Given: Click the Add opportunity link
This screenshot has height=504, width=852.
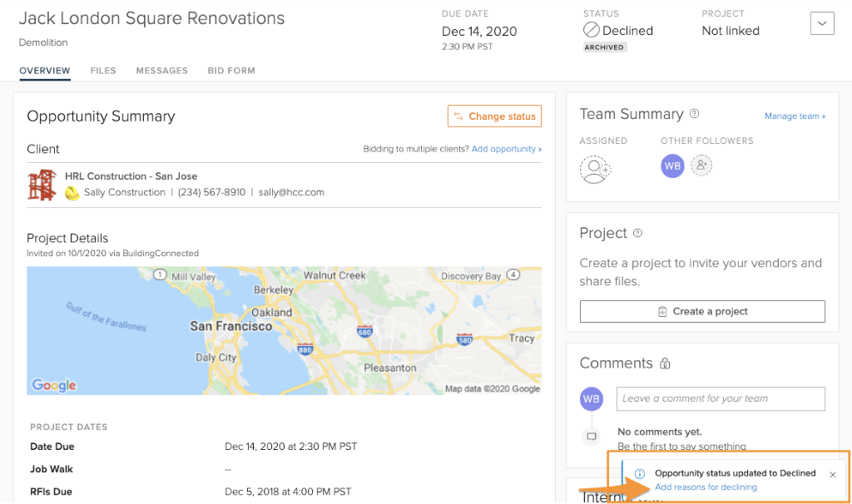Looking at the screenshot, I should 506,149.
